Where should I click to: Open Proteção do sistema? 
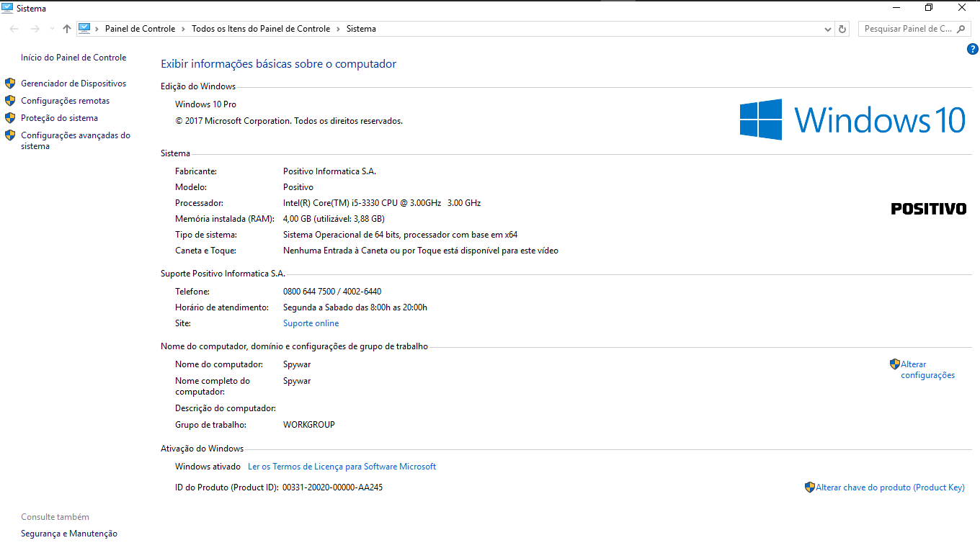pyautogui.click(x=59, y=118)
